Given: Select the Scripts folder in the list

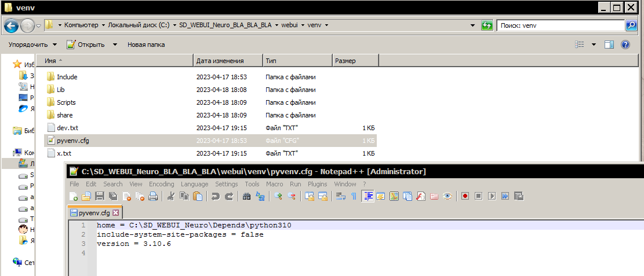Looking at the screenshot, I should tap(210, 102).
